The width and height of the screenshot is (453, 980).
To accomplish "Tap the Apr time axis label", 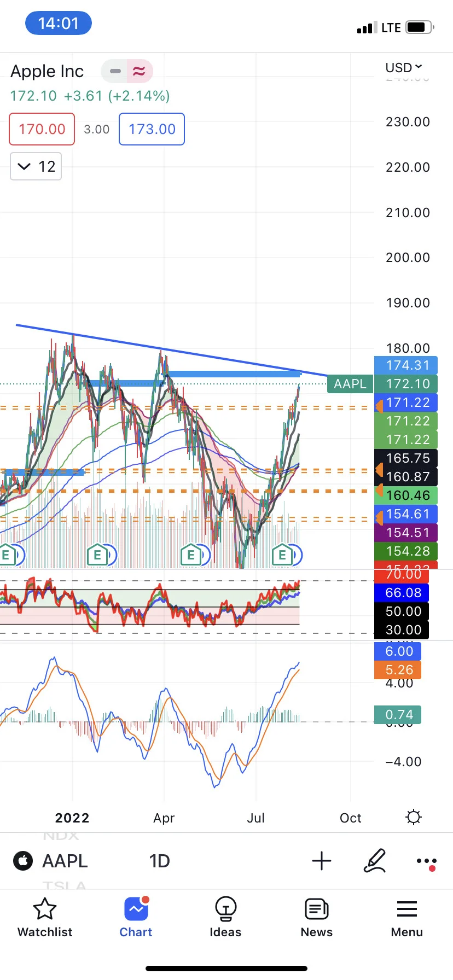I will (164, 818).
